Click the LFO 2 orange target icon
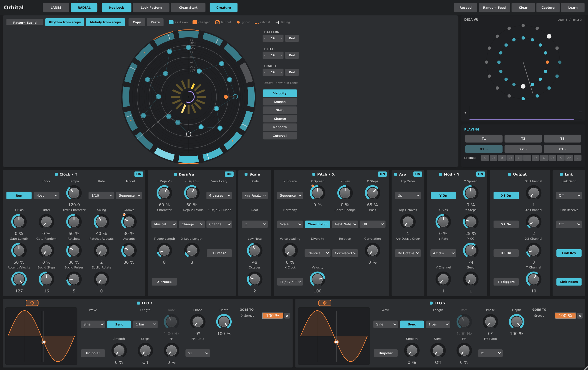Screen dimensions: 588x370 point(324,303)
